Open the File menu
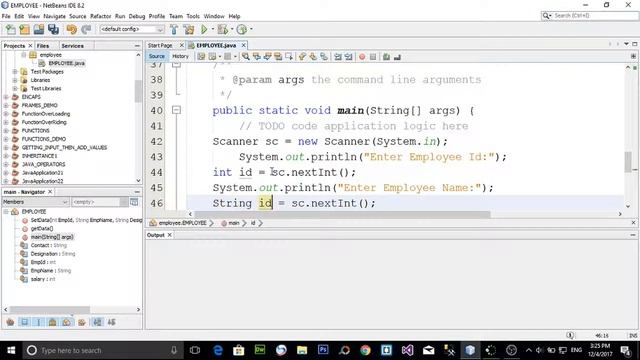 pyautogui.click(x=6, y=16)
